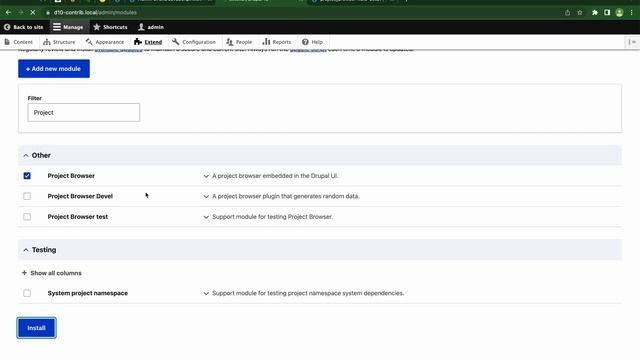Viewport: 640px width, 360px height.
Task: Click text 'A project browser plugin that generates random data.'
Action: [x=286, y=196]
